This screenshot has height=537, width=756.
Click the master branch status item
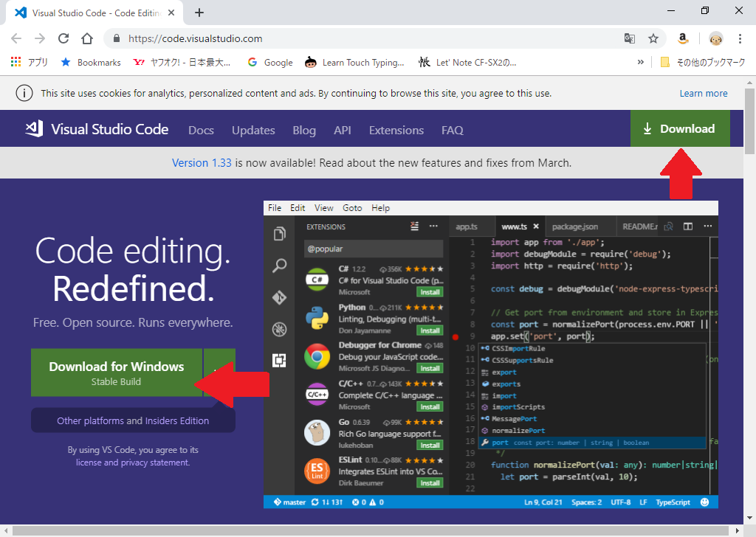289,502
